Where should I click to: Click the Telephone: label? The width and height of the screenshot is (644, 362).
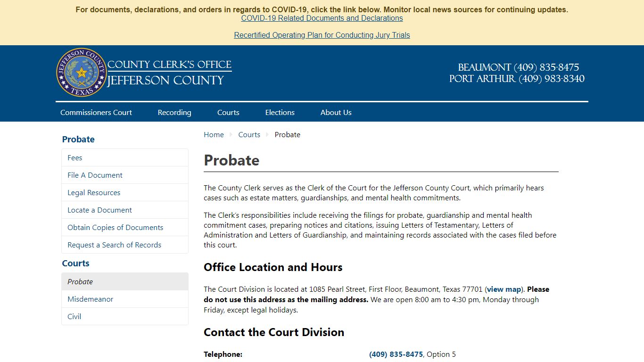click(223, 354)
